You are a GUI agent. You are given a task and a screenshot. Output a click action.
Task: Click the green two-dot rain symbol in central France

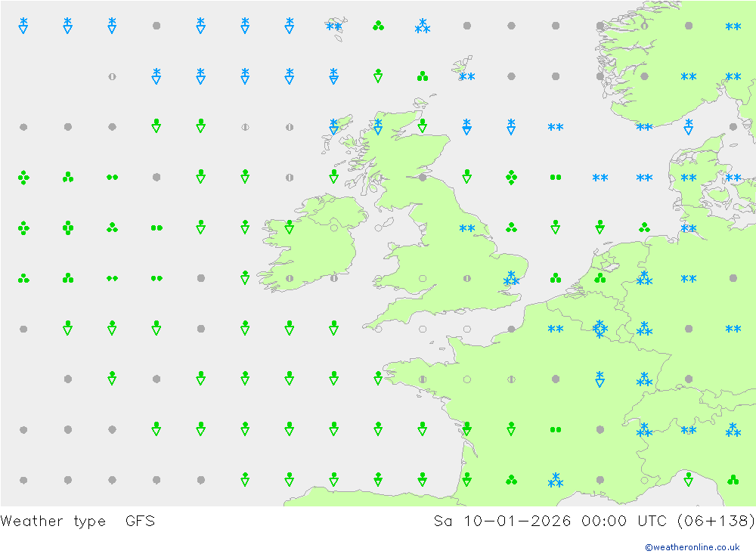(556, 429)
